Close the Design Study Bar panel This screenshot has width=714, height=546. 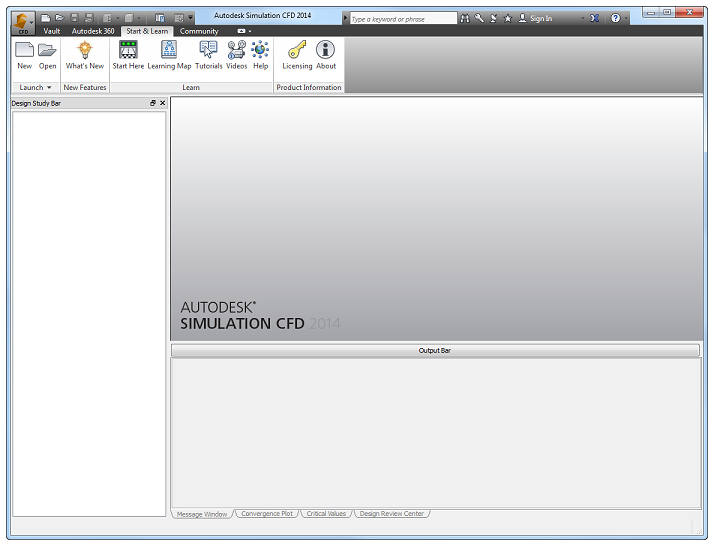(x=162, y=103)
